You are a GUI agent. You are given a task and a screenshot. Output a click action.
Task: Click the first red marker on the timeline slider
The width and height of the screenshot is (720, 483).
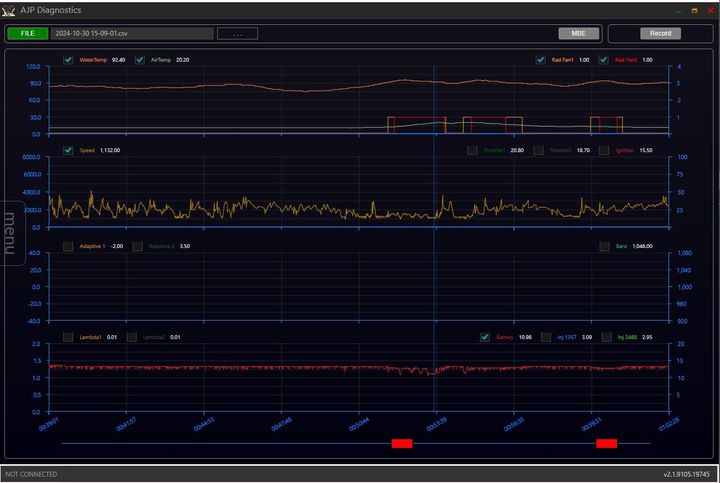click(402, 444)
